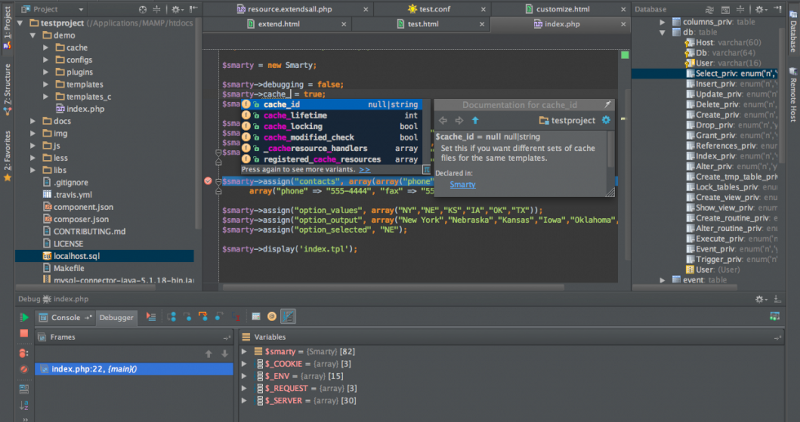Click synchronize icon in Database panel

(x=709, y=9)
